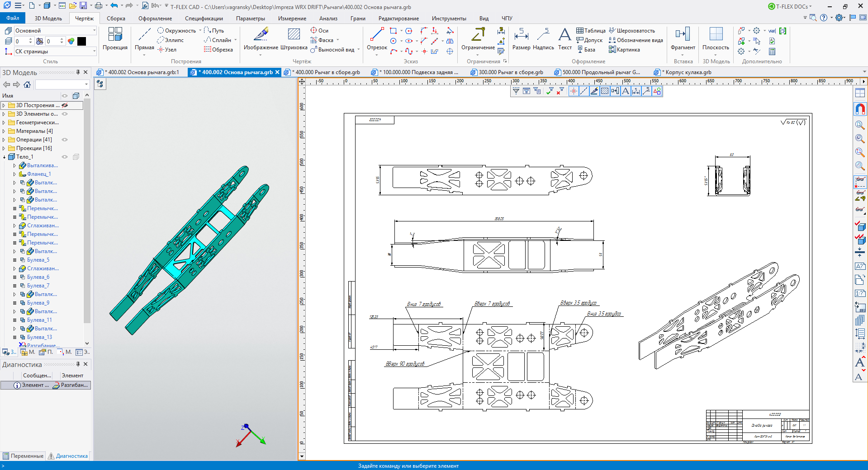
Task: Select the Размер dimension tool
Action: coord(521,38)
